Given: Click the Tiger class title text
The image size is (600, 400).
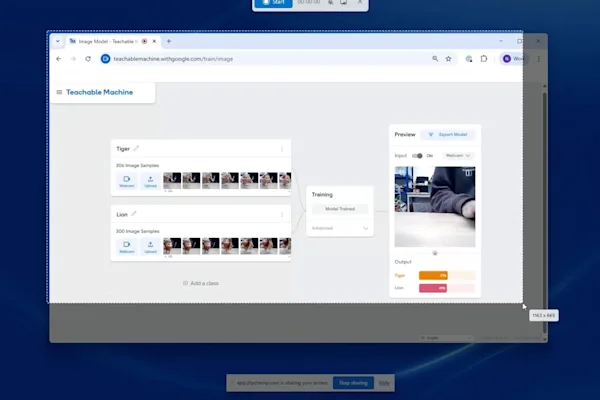Looking at the screenshot, I should [123, 149].
